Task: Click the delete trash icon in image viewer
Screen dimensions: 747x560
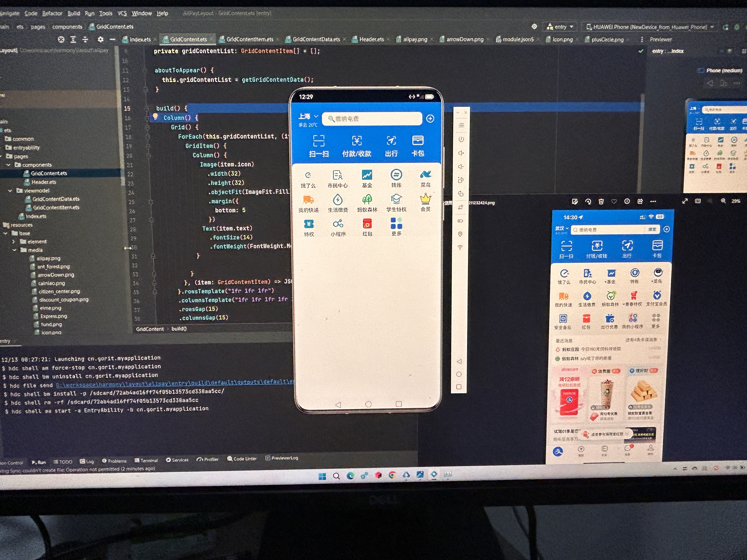Action: [601, 201]
